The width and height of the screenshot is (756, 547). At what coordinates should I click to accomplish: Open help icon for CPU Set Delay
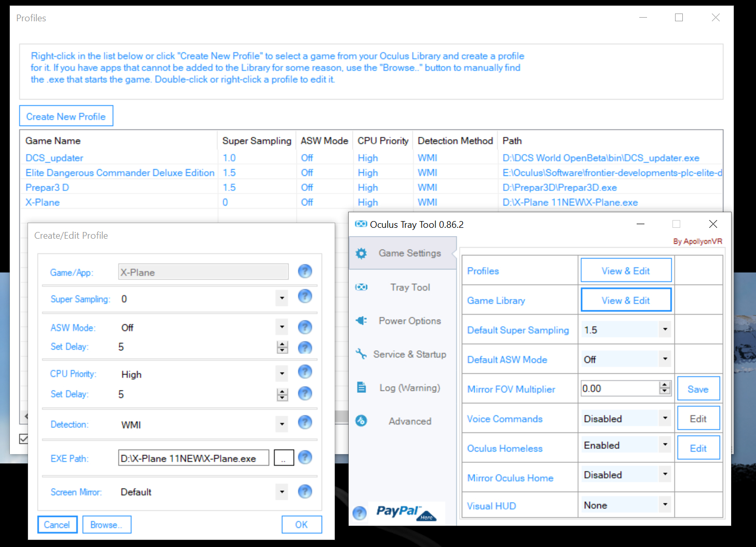(x=305, y=393)
